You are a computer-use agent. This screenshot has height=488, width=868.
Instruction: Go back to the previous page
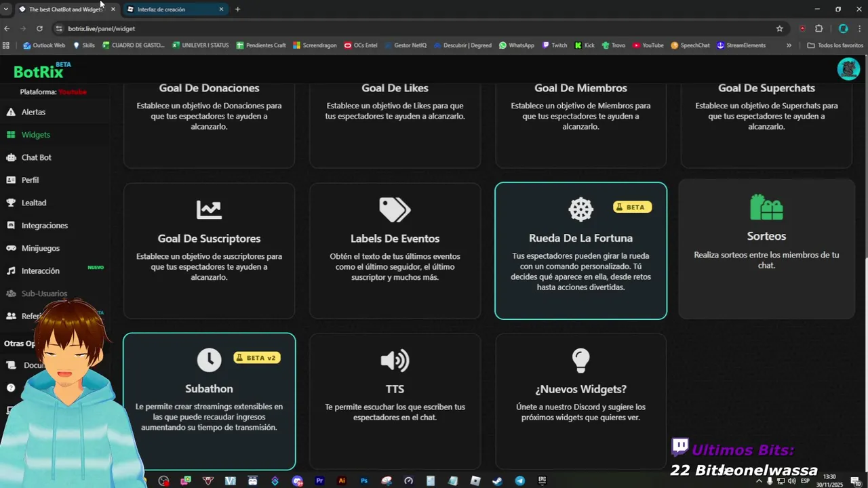(x=7, y=28)
